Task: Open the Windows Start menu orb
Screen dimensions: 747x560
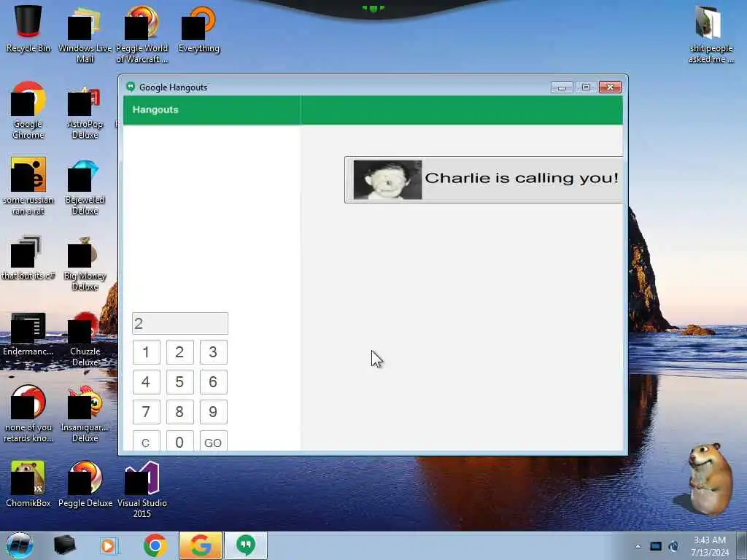Action: tap(19, 545)
